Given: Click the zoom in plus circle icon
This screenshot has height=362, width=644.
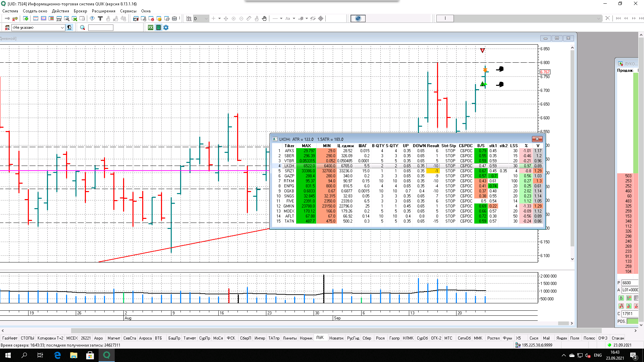Looking at the screenshot, I should 233,18.
